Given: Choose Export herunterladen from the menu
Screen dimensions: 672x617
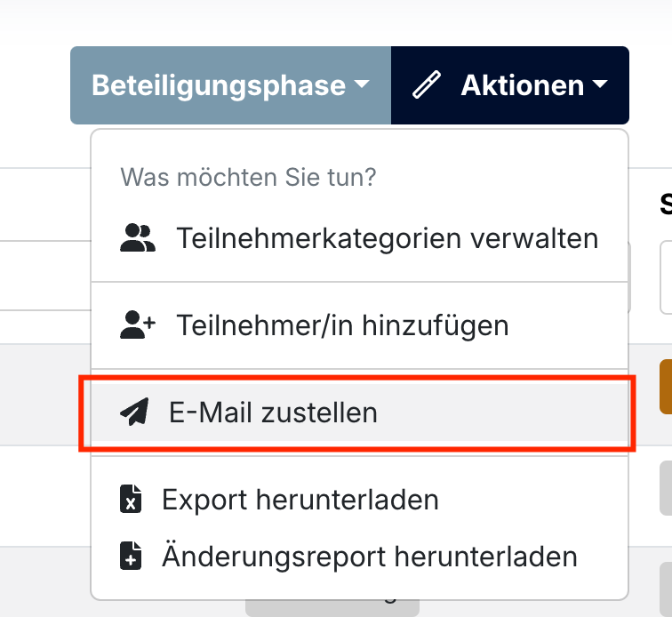Looking at the screenshot, I should coord(360,499).
